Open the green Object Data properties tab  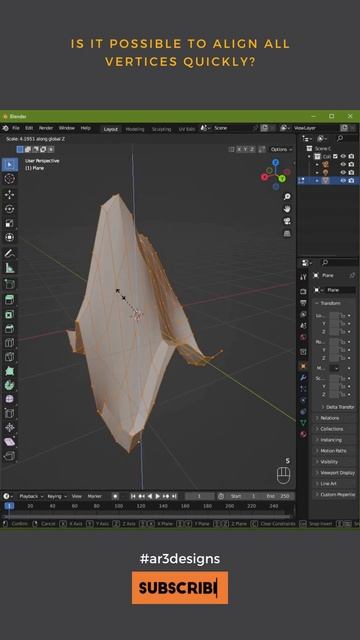click(x=303, y=422)
